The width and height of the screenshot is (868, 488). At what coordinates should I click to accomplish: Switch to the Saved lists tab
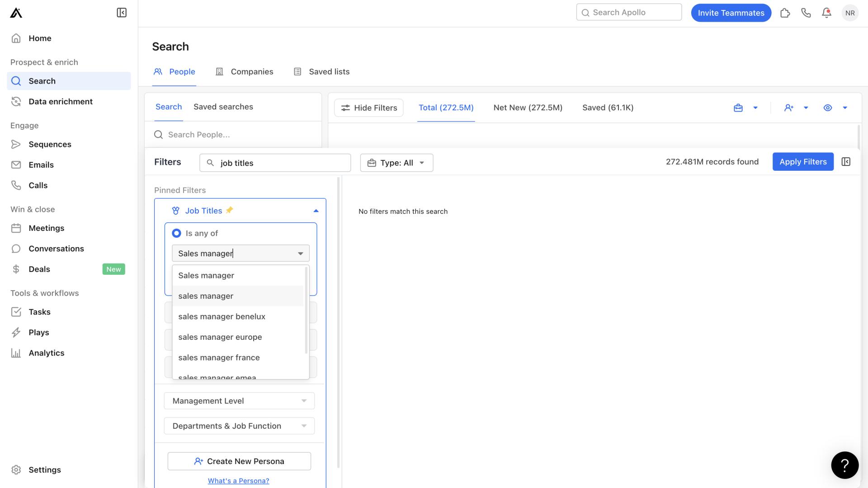[322, 72]
